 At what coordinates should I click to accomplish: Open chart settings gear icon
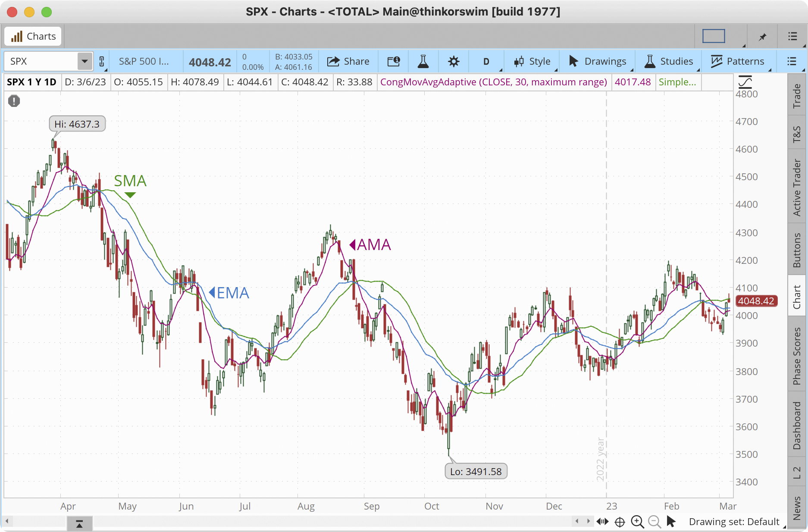pos(454,61)
